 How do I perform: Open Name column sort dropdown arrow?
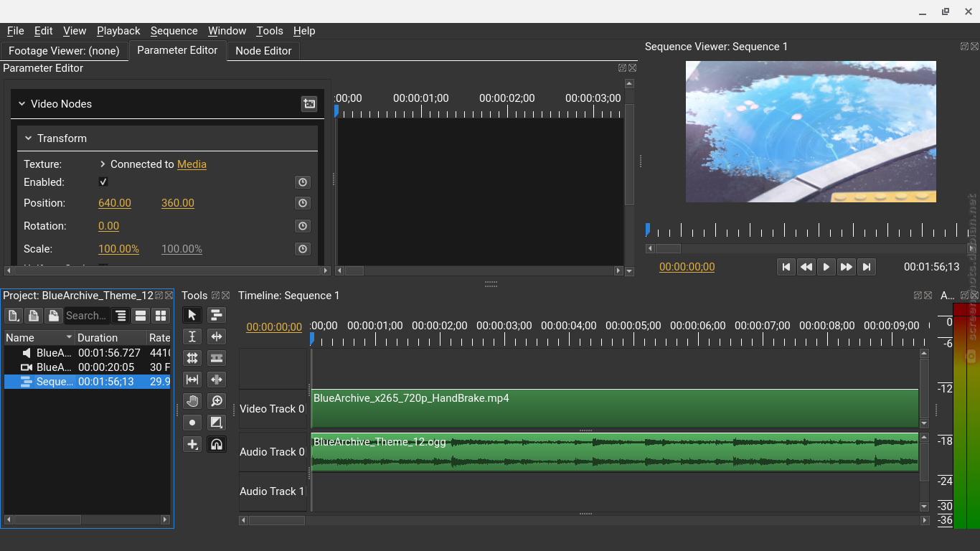tap(70, 337)
